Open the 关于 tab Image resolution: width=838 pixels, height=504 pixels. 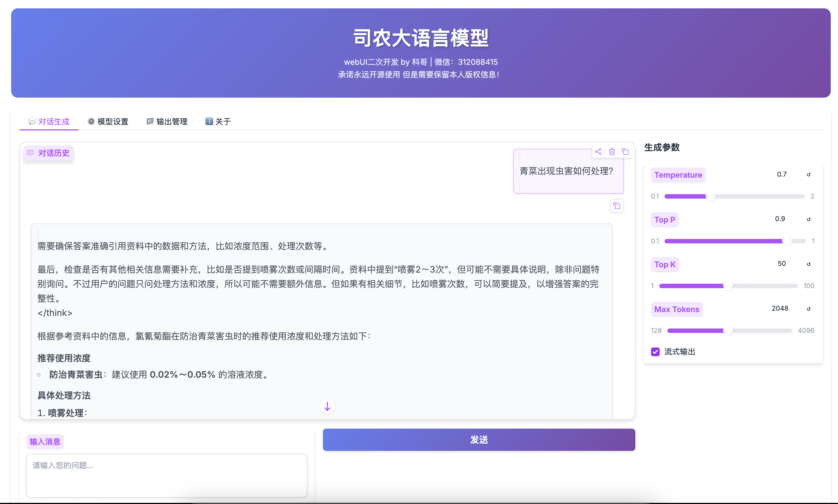pos(218,122)
